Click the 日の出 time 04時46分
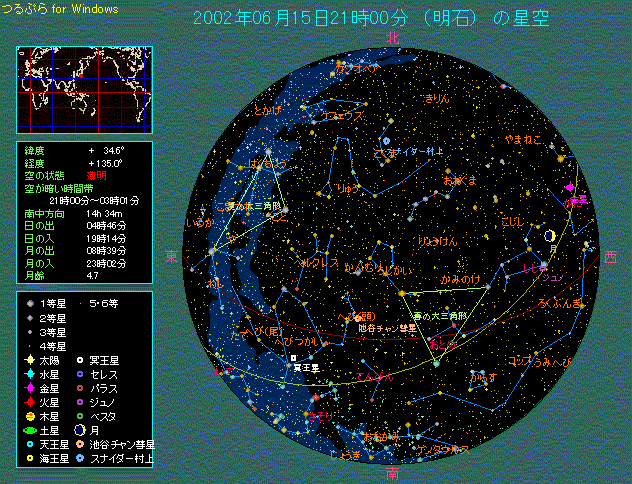The height and width of the screenshot is (484, 632). [106, 226]
